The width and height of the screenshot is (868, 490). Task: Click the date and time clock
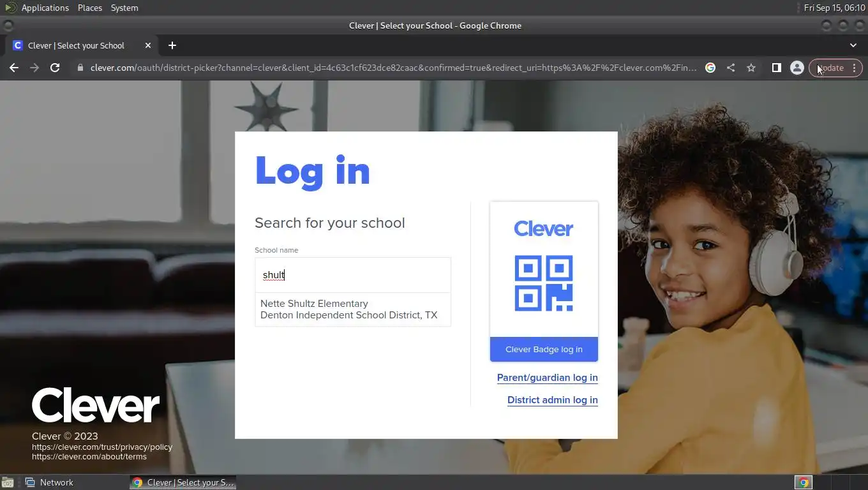834,8
